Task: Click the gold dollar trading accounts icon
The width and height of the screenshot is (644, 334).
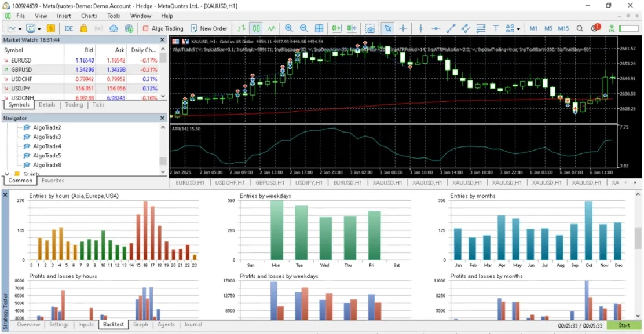Action: pos(50,28)
